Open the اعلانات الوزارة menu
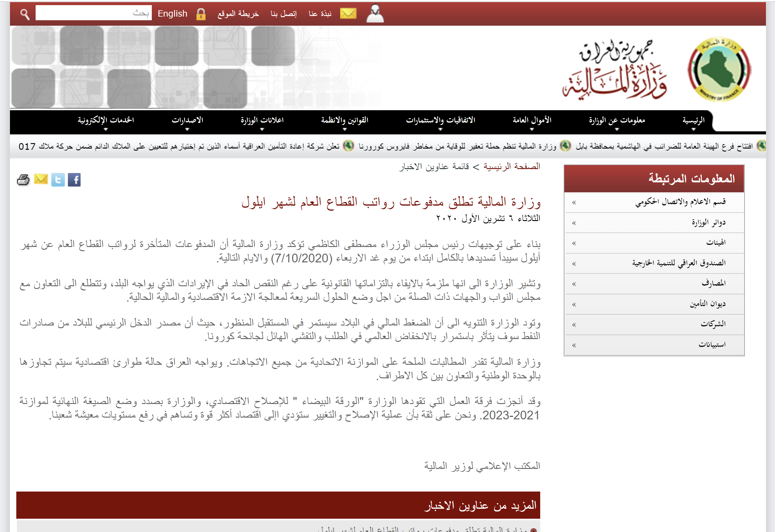Screen dimensions: 775x532 [x=262, y=120]
